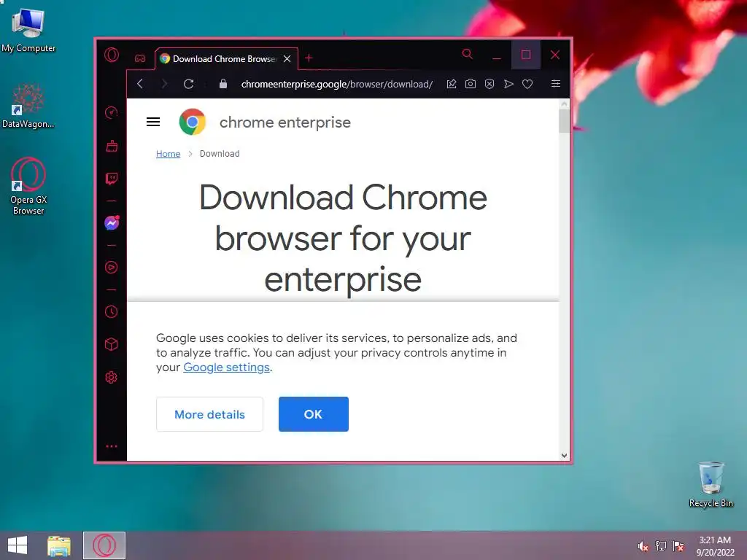747x560 pixels.
Task: Open sidebar setup three-dots icon
Action: [x=112, y=446]
